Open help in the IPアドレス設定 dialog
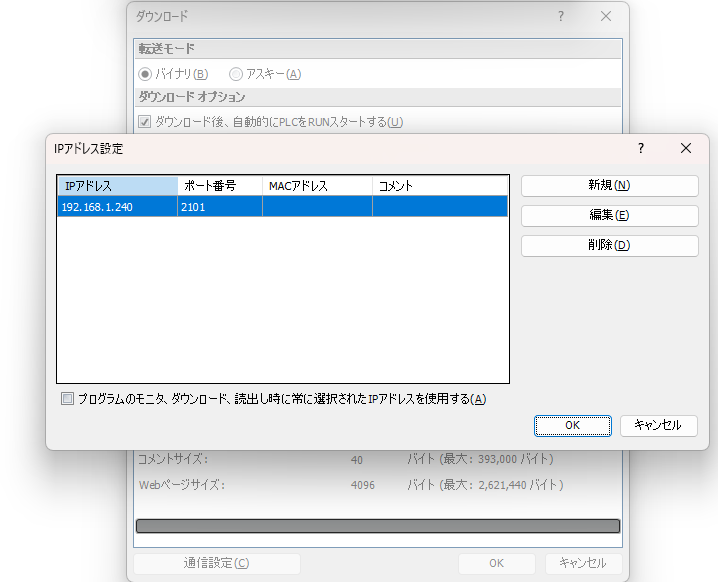Image resolution: width=718 pixels, height=582 pixels. point(641,148)
